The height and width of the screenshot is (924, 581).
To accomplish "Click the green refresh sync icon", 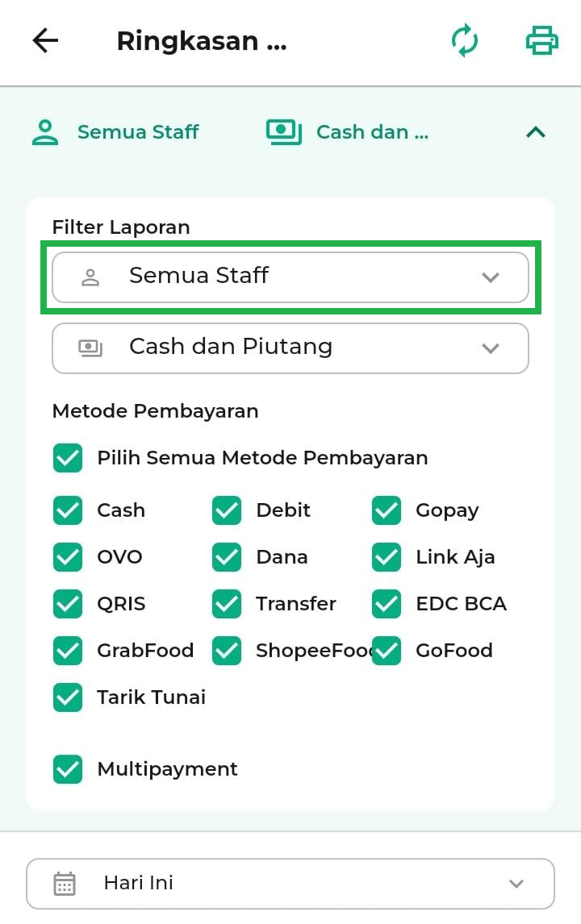I will pyautogui.click(x=465, y=41).
